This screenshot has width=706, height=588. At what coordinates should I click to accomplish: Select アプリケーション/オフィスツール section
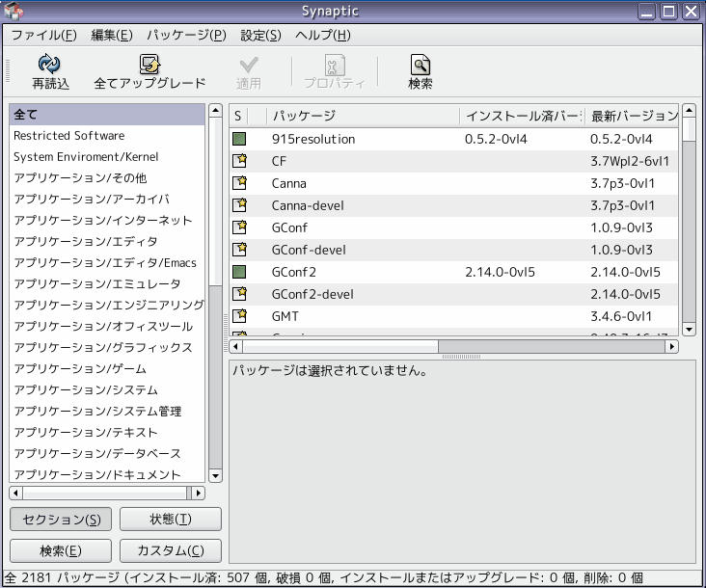107,326
